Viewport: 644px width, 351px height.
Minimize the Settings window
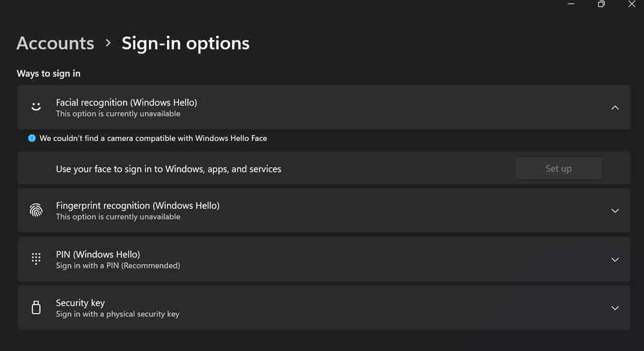tap(571, 4)
